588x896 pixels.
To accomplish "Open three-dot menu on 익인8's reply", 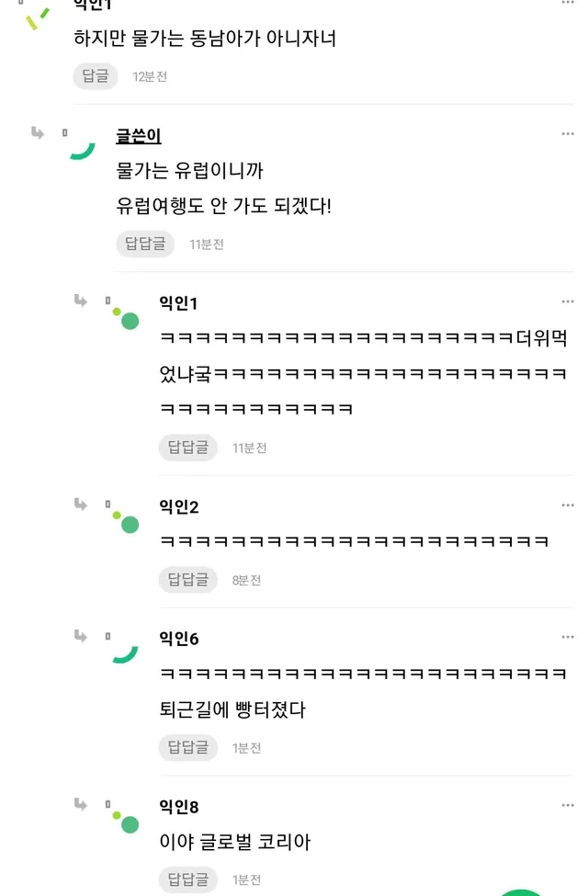I will [568, 806].
